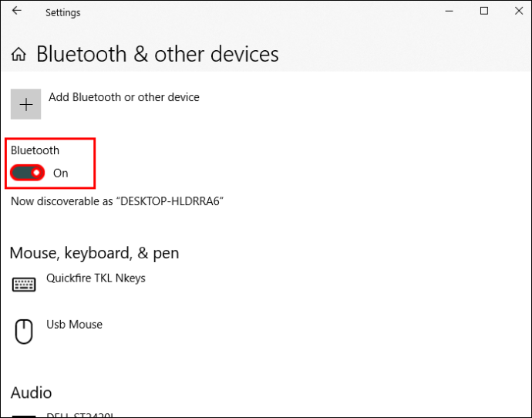
Task: Select the partially visible DELL audio device
Action: tap(80, 415)
